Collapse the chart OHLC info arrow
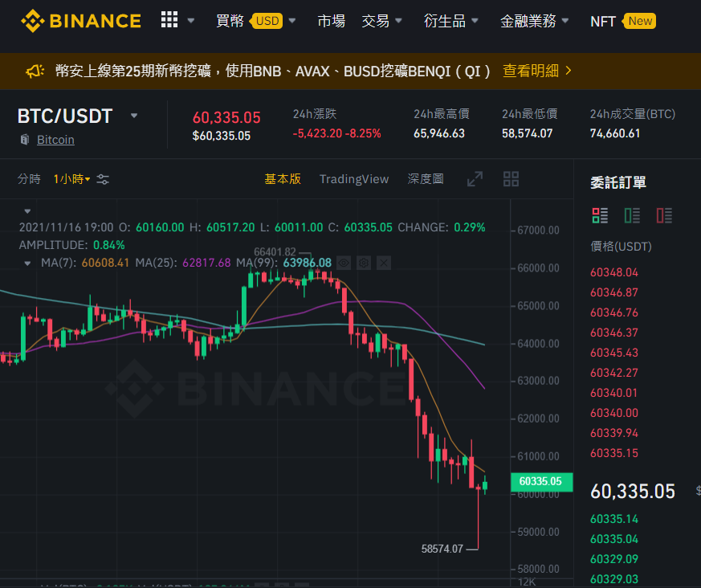Viewport: 701px width, 588px height. click(27, 210)
